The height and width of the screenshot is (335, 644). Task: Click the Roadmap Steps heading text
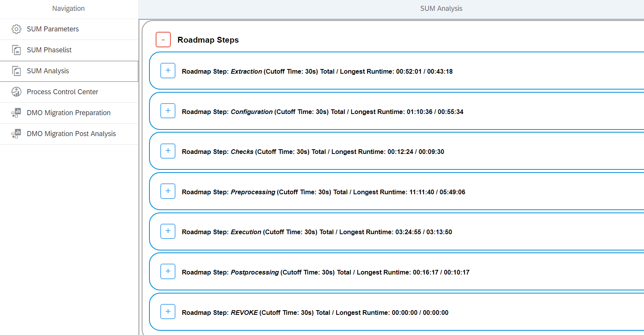208,40
